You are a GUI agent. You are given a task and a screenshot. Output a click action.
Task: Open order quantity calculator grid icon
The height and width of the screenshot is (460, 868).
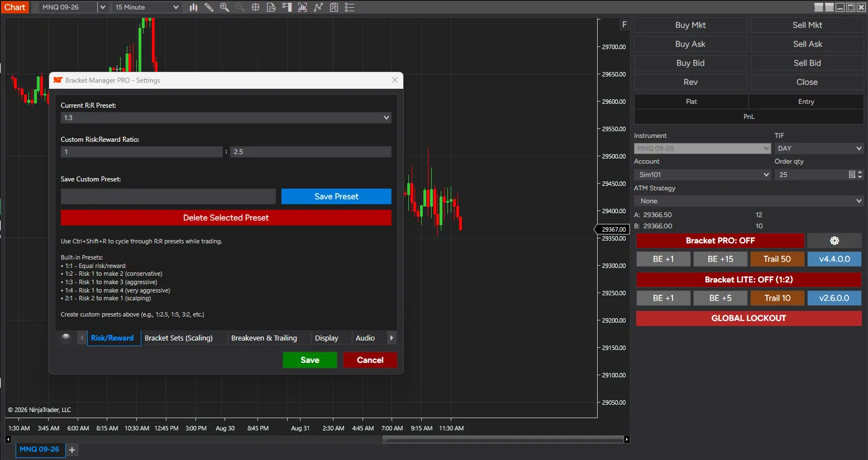852,175
